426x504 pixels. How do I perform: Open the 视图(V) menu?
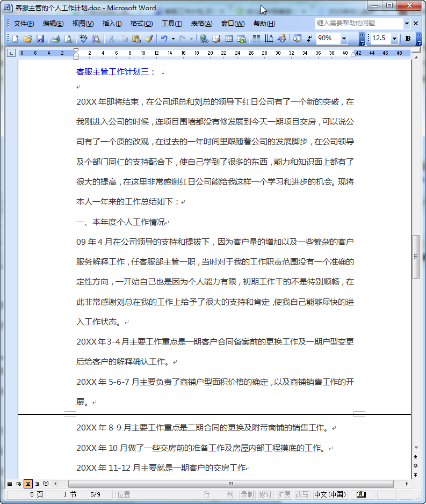tap(83, 24)
